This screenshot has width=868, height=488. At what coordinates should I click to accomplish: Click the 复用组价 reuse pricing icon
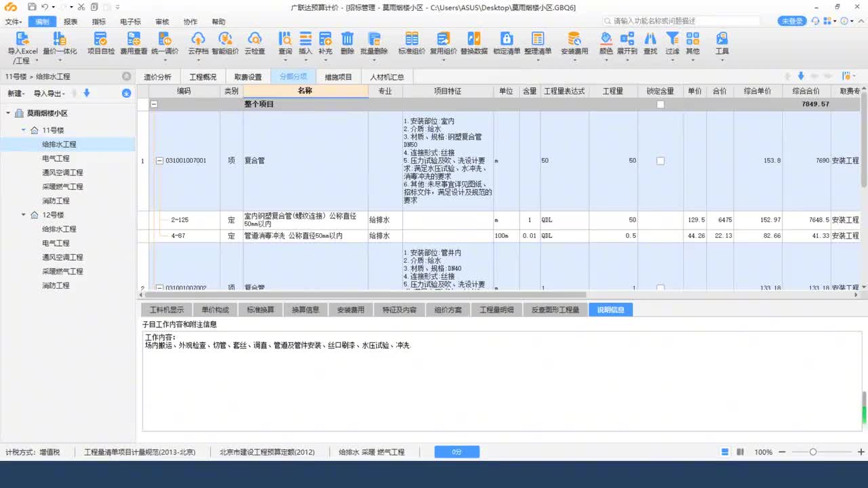[443, 39]
